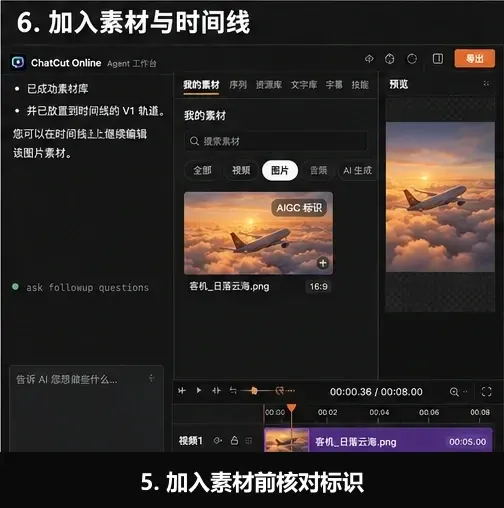Click the 00:02 mark on timeline ruler
This screenshot has width=504, height=508.
point(327,412)
